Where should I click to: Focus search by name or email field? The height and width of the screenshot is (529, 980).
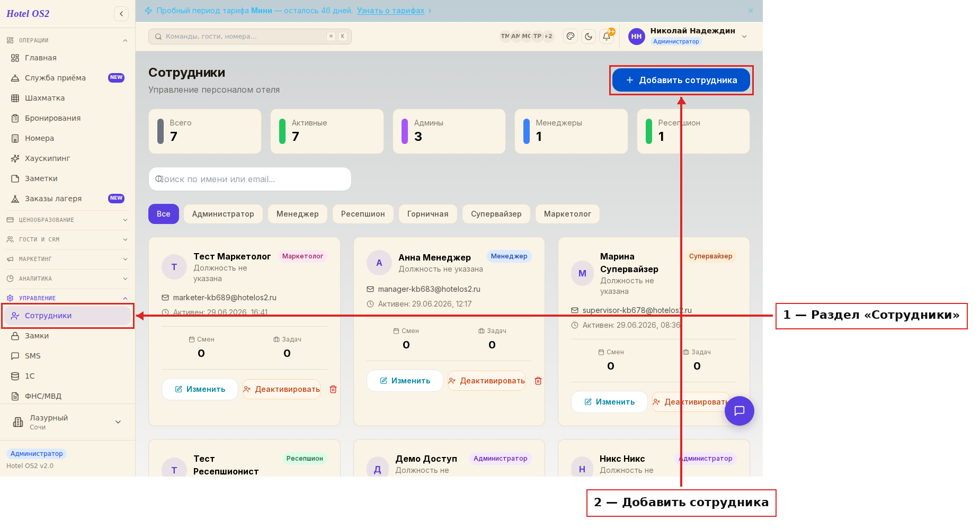[250, 179]
